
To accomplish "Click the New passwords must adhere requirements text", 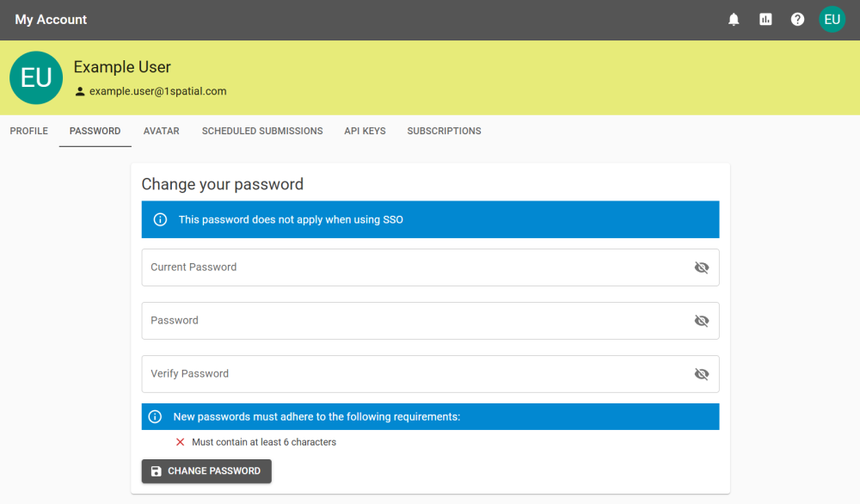I will click(x=316, y=417).
